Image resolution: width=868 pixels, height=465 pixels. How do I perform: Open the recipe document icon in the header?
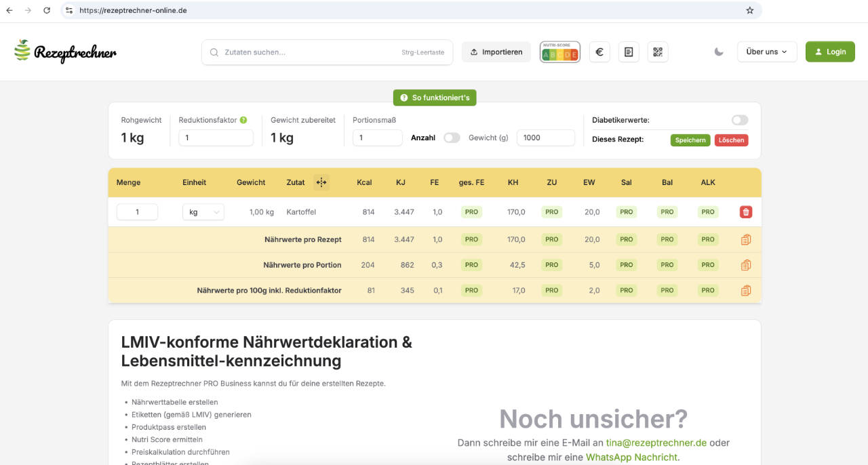tap(628, 52)
